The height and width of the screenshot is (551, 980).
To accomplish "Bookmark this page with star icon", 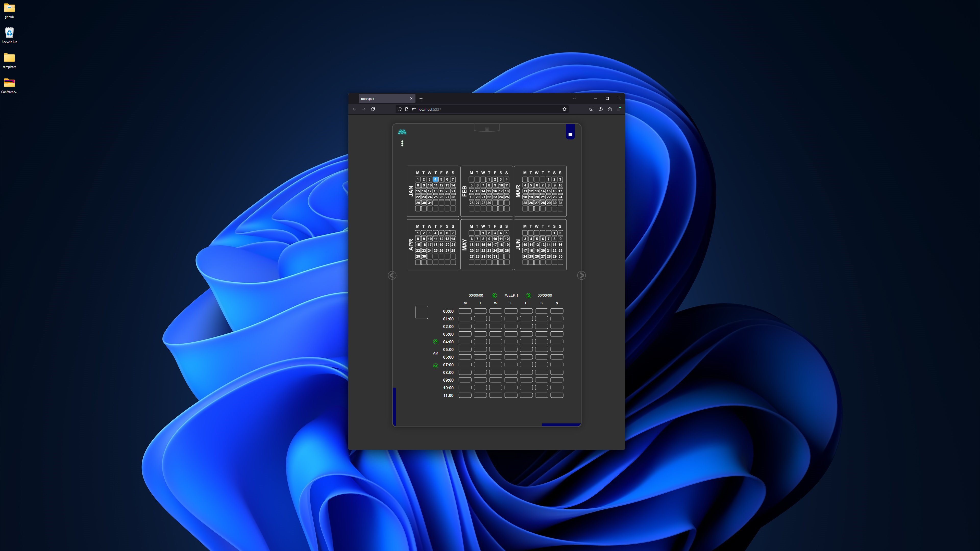I will pos(564,109).
